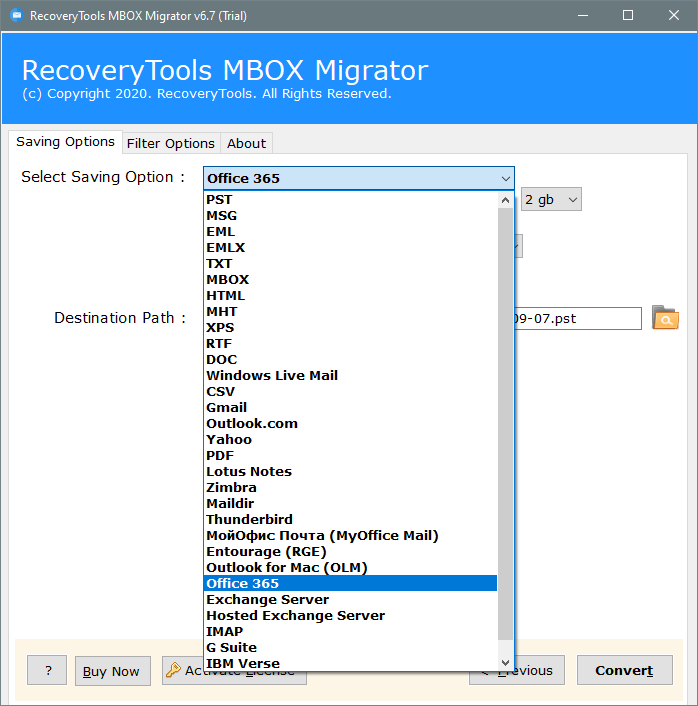Choose Thunderbird from the list
Screen dimensions: 698x706
(350, 519)
